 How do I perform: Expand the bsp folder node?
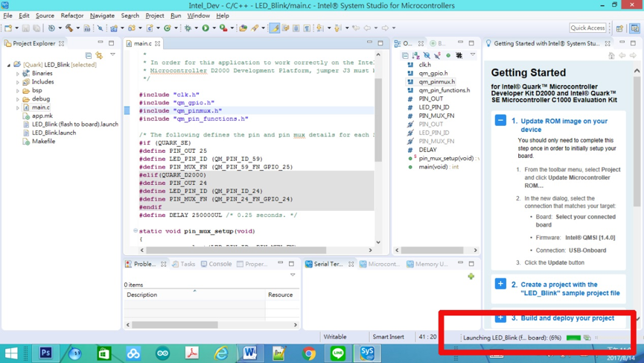coord(18,91)
